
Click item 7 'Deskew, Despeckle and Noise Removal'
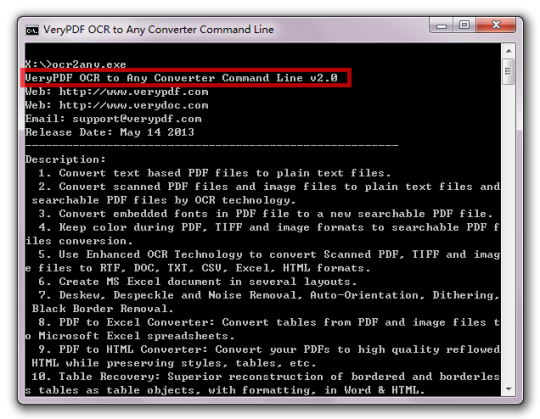269,295
